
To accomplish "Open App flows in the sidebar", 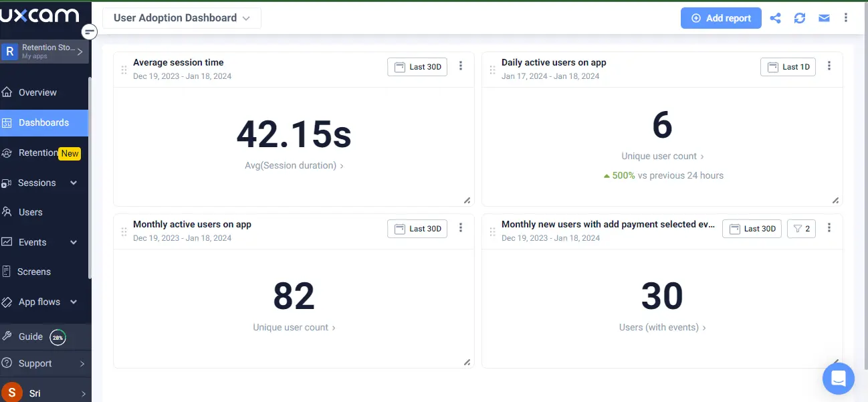I will click(x=39, y=302).
